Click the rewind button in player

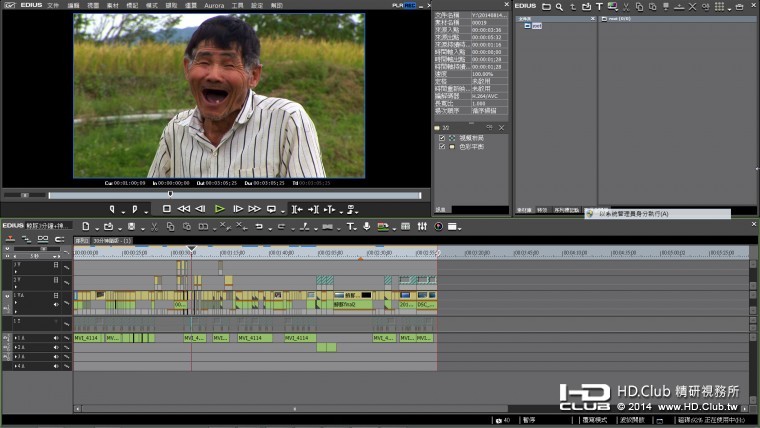click(184, 209)
